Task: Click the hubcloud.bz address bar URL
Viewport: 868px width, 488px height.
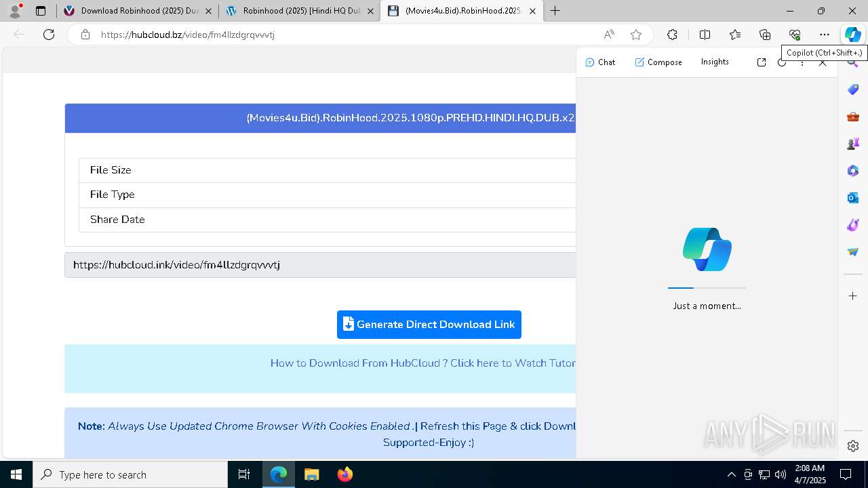Action: (188, 35)
